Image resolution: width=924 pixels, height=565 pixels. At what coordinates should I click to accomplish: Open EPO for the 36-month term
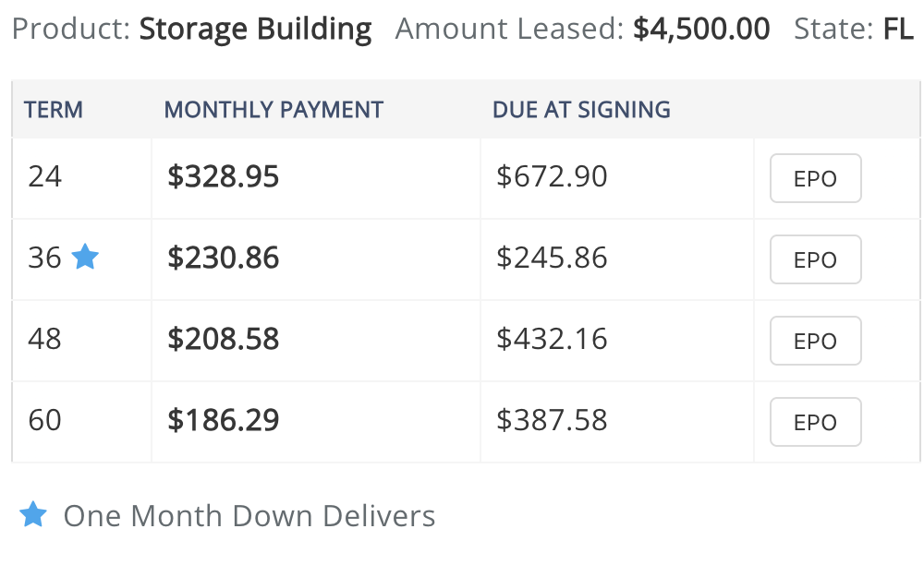(x=815, y=259)
